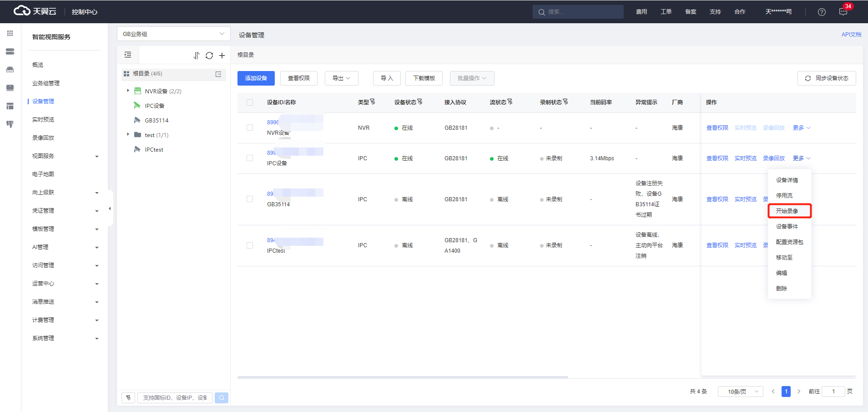The width and height of the screenshot is (868, 412).
Task: Go to next page arrow
Action: click(x=799, y=392)
